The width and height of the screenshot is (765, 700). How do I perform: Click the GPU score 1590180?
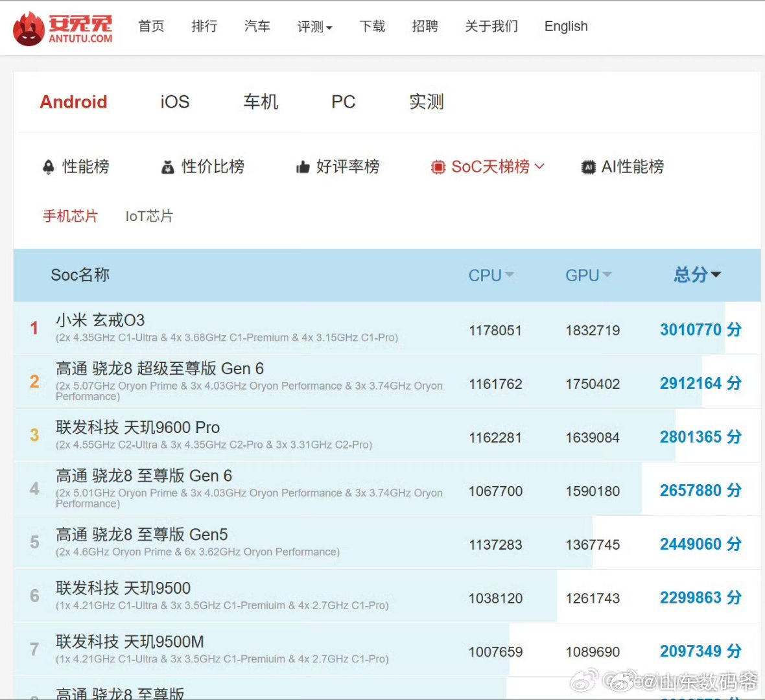(593, 491)
